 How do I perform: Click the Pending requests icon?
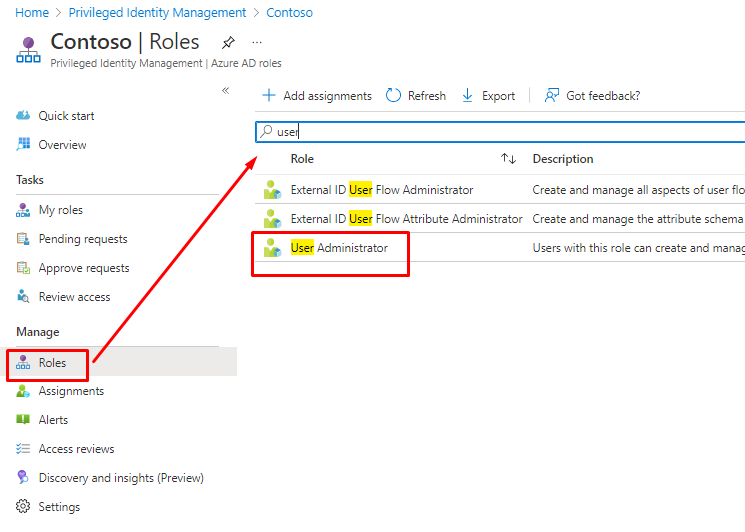(24, 239)
